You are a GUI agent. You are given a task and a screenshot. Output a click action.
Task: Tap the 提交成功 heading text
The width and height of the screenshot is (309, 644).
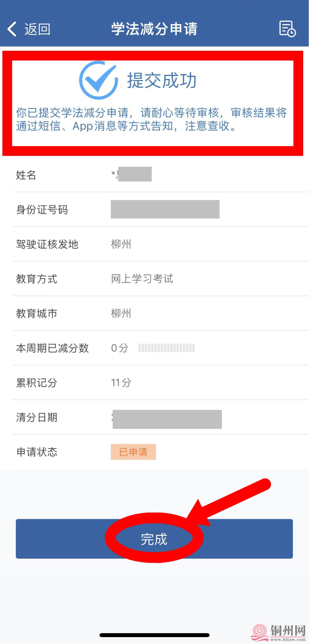tap(162, 80)
